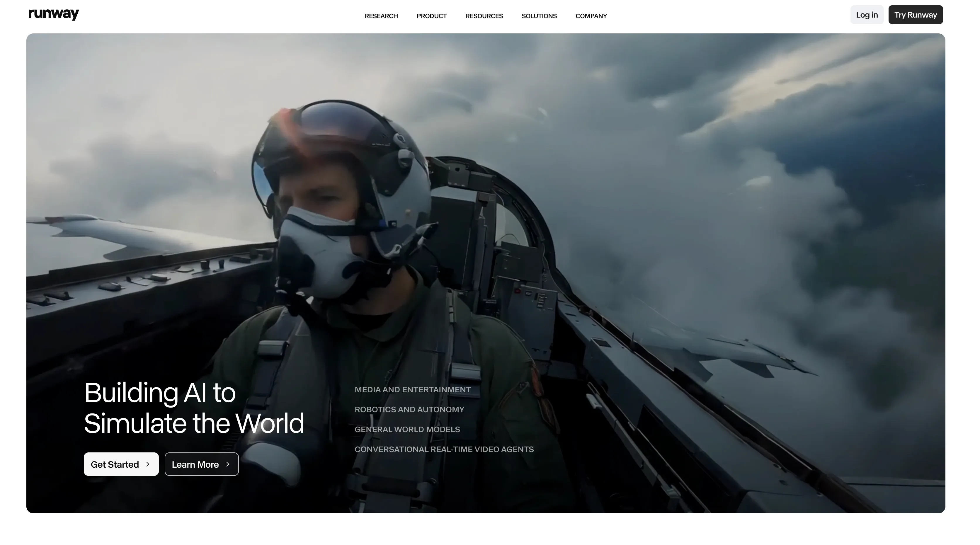Click the Get Started button
The width and height of the screenshot is (980, 545).
121,464
